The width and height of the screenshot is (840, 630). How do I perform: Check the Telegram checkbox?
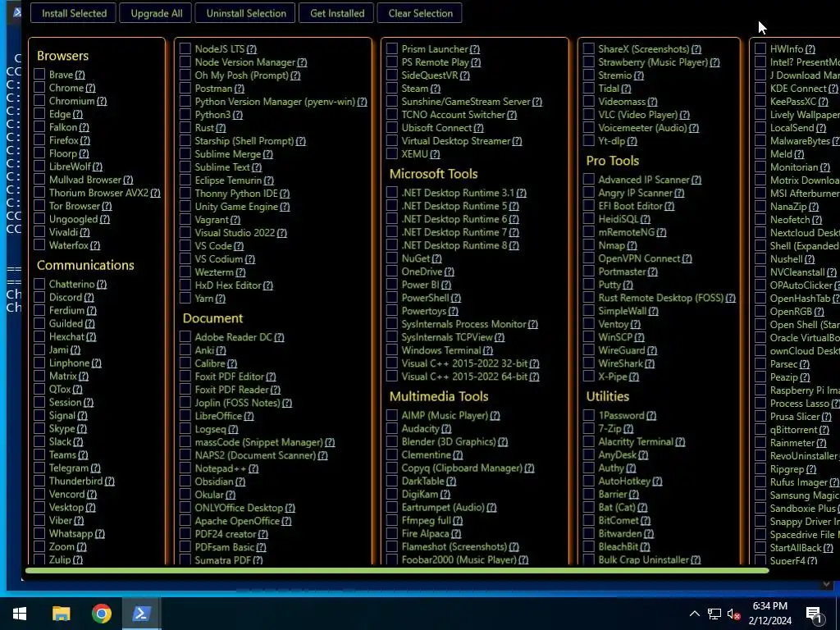click(39, 468)
